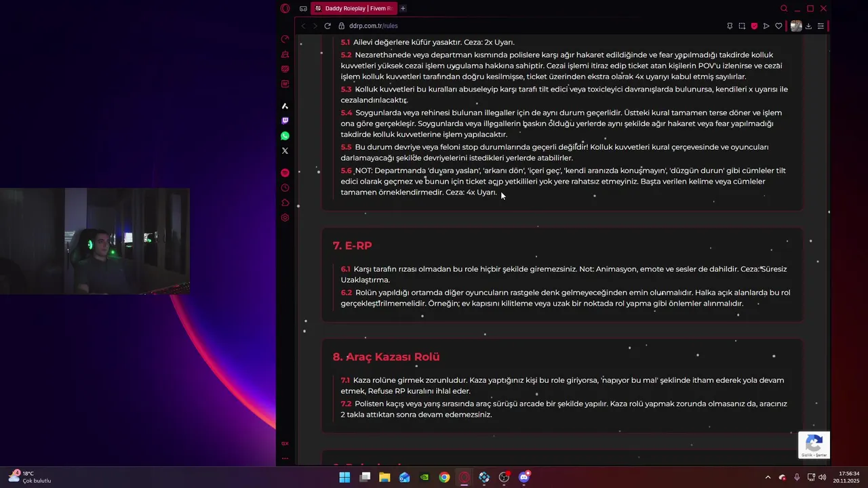This screenshot has height=488, width=868.
Task: Open the profile avatar in toolbar
Action: tap(796, 26)
